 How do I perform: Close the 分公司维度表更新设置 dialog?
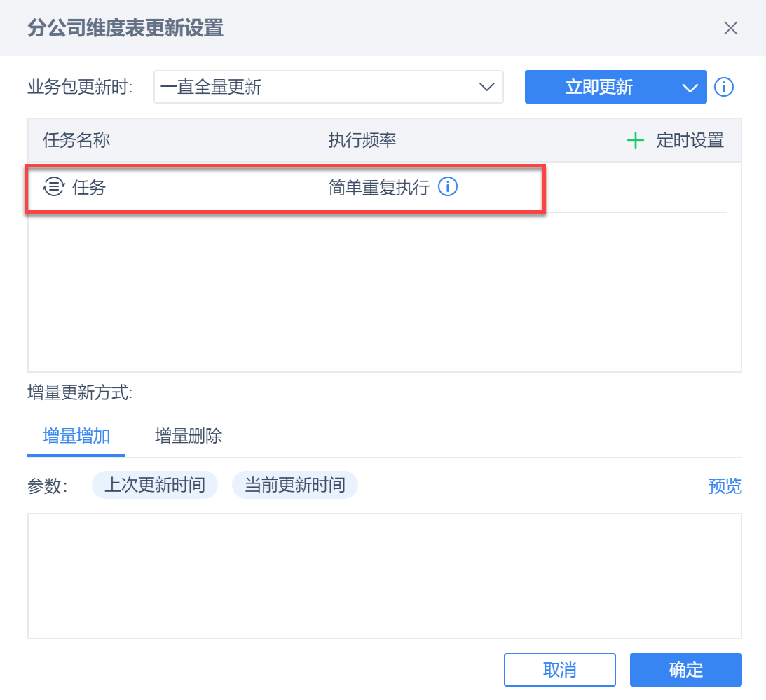coord(730,28)
